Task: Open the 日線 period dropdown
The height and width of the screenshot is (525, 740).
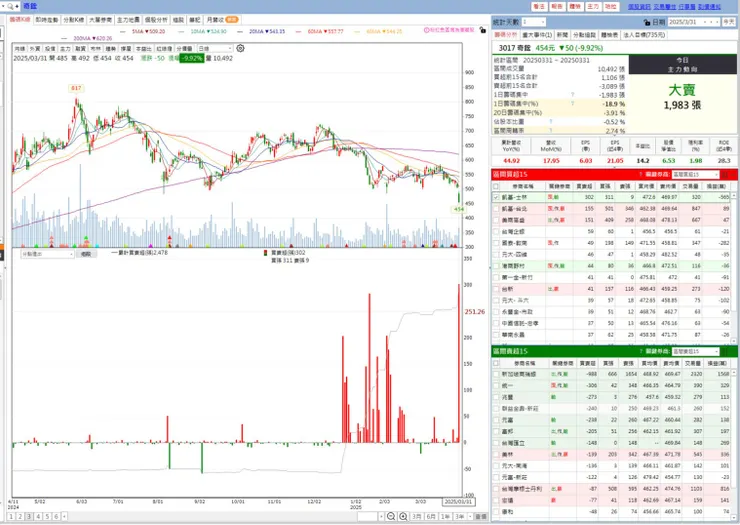Action: point(215,48)
